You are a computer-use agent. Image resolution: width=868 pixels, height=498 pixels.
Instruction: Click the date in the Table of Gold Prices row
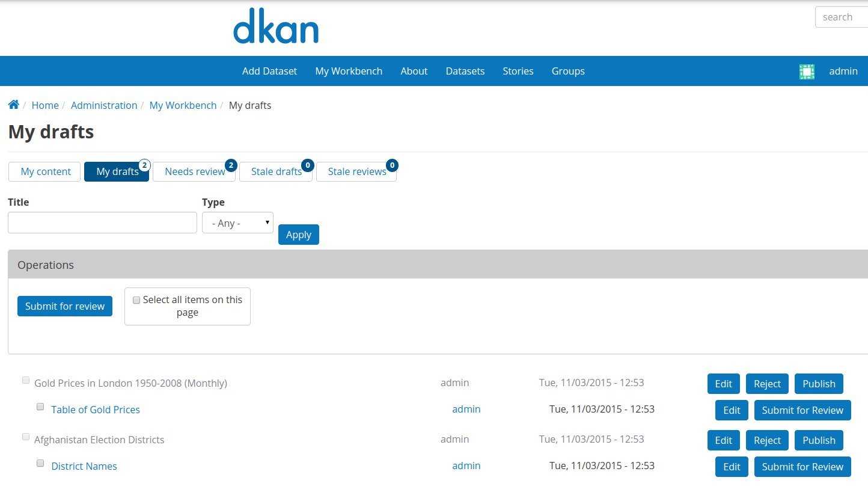602,409
